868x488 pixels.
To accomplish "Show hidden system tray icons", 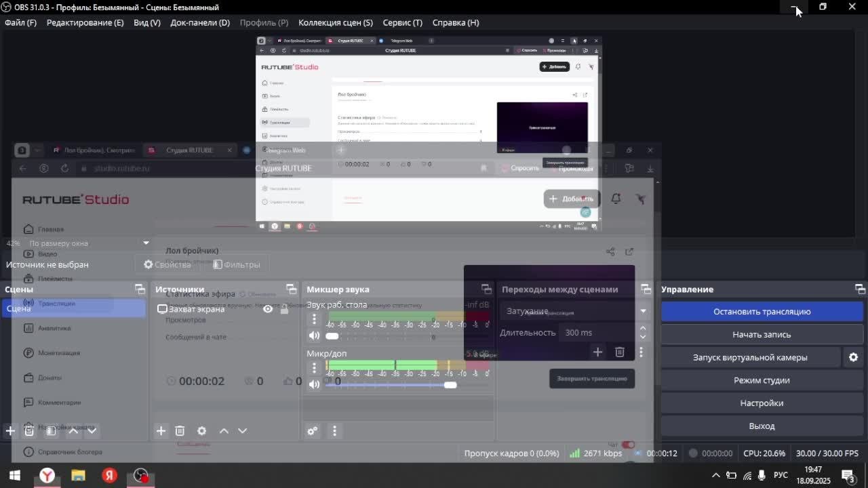I will point(715,475).
